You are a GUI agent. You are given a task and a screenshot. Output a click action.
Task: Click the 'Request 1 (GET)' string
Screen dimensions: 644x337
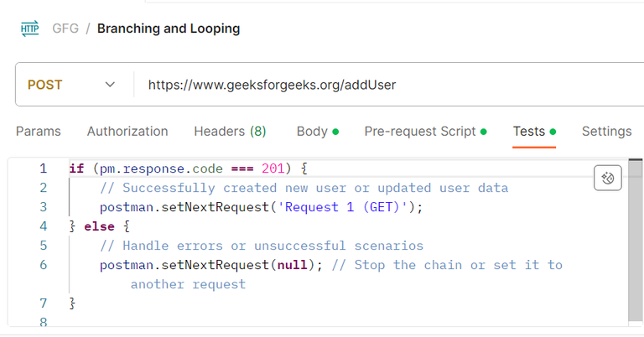[x=343, y=207]
